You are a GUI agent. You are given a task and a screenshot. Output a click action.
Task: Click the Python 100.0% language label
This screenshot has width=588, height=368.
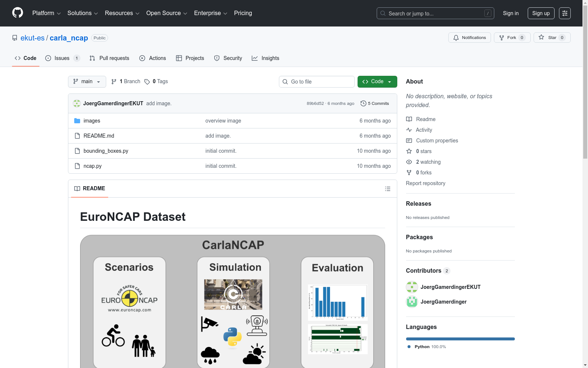[x=427, y=347]
